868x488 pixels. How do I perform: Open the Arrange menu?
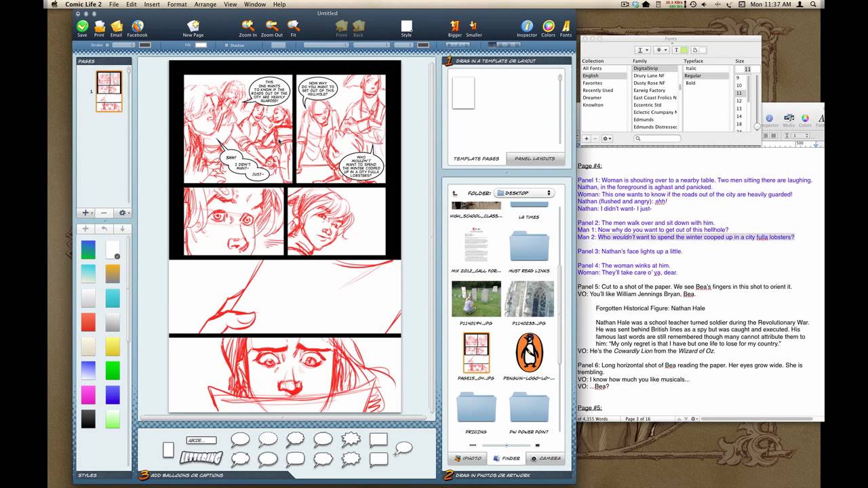(x=205, y=5)
